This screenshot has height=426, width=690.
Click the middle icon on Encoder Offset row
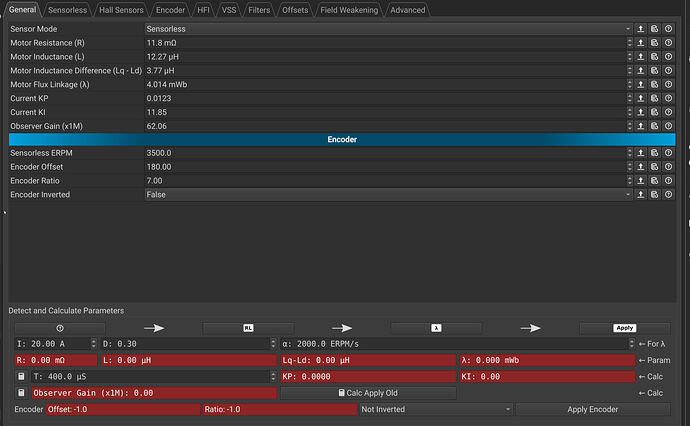(x=654, y=167)
